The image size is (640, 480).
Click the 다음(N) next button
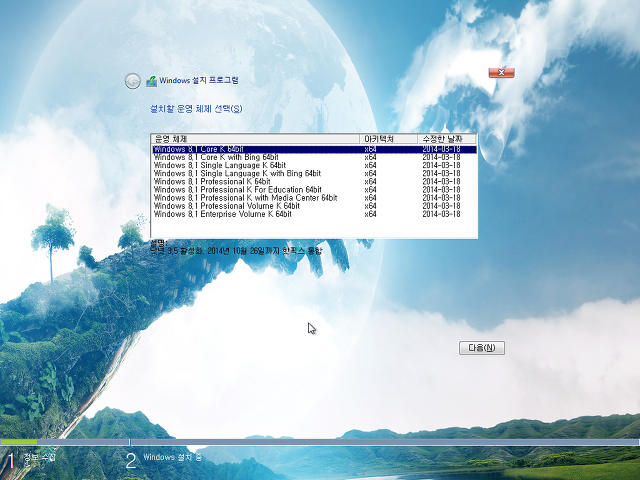point(482,348)
